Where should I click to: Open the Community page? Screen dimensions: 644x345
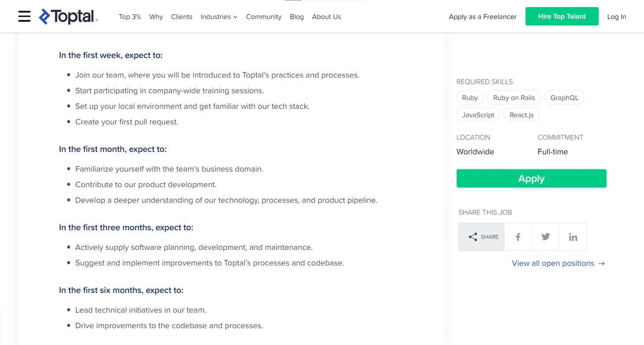click(x=263, y=17)
